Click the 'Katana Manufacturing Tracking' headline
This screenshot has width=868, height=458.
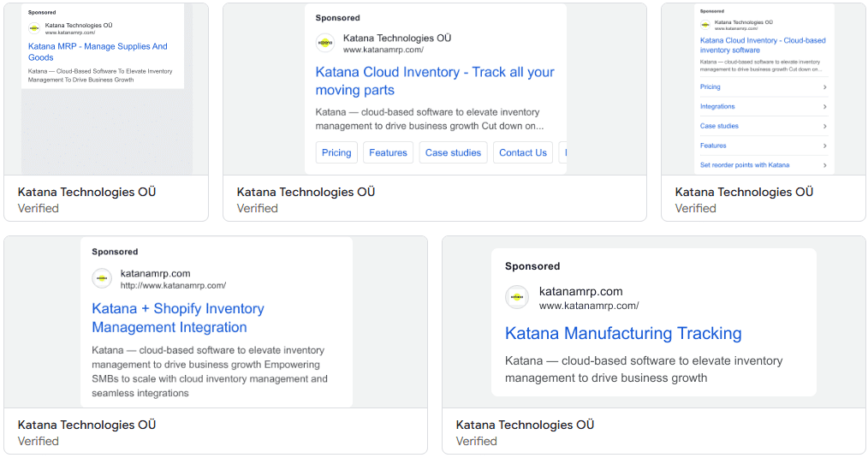623,333
